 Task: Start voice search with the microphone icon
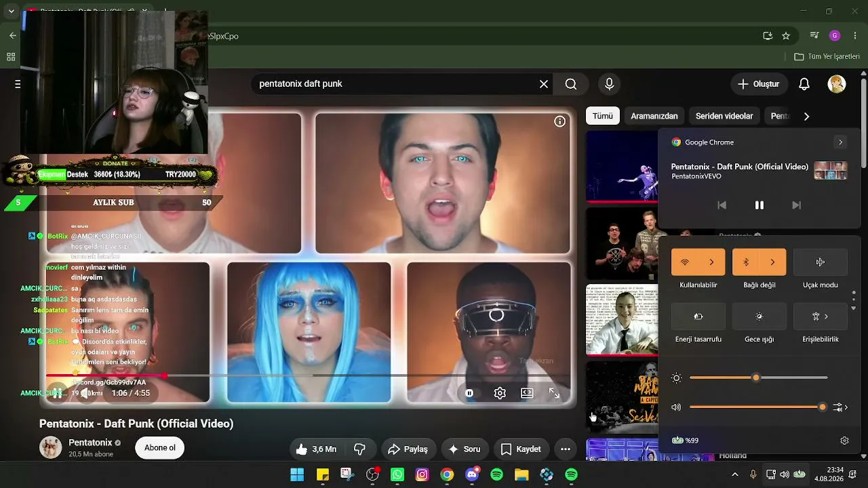[x=609, y=84]
